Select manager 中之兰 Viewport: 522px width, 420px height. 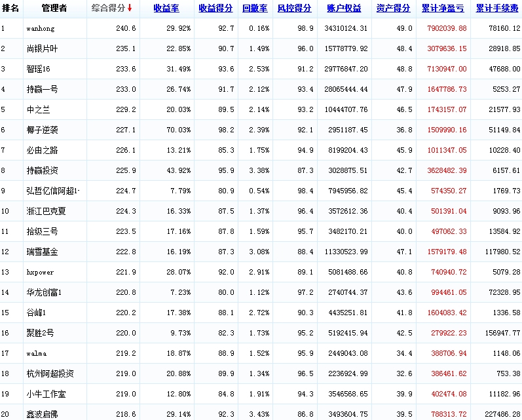(x=38, y=109)
